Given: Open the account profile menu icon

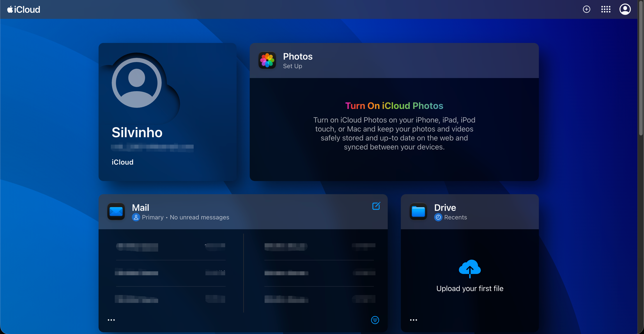Looking at the screenshot, I should [x=625, y=9].
